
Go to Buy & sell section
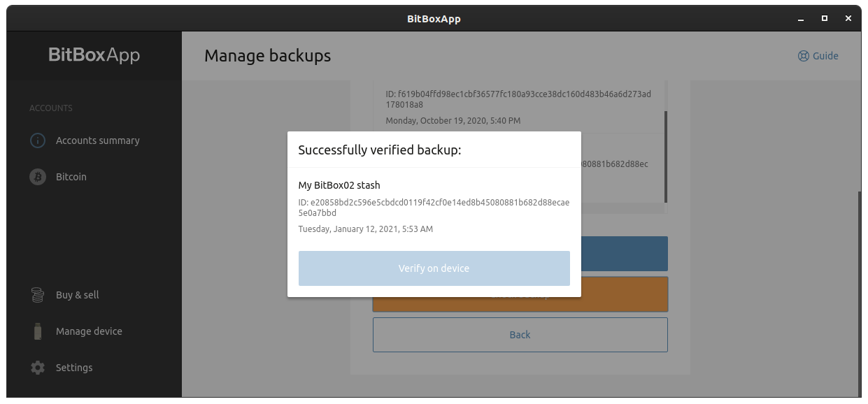[x=78, y=295]
